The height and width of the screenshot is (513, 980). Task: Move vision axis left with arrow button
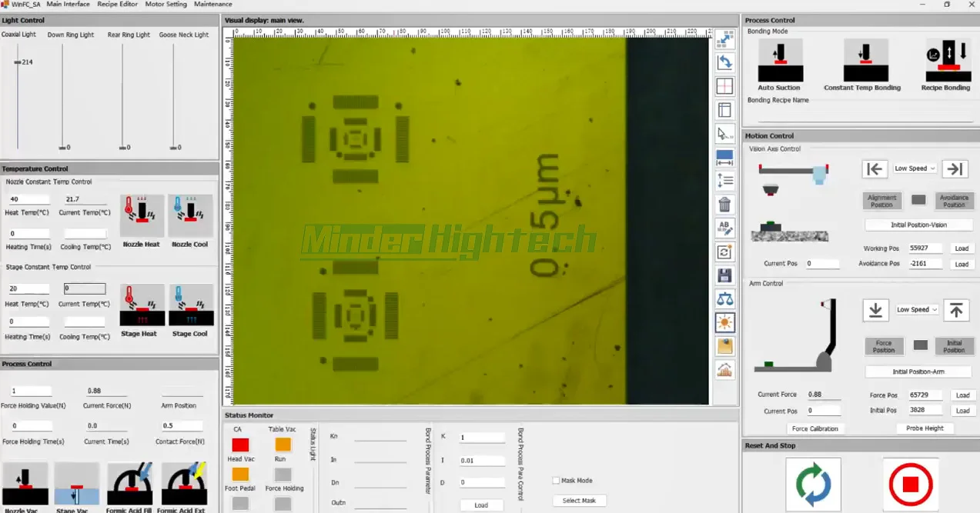point(874,168)
